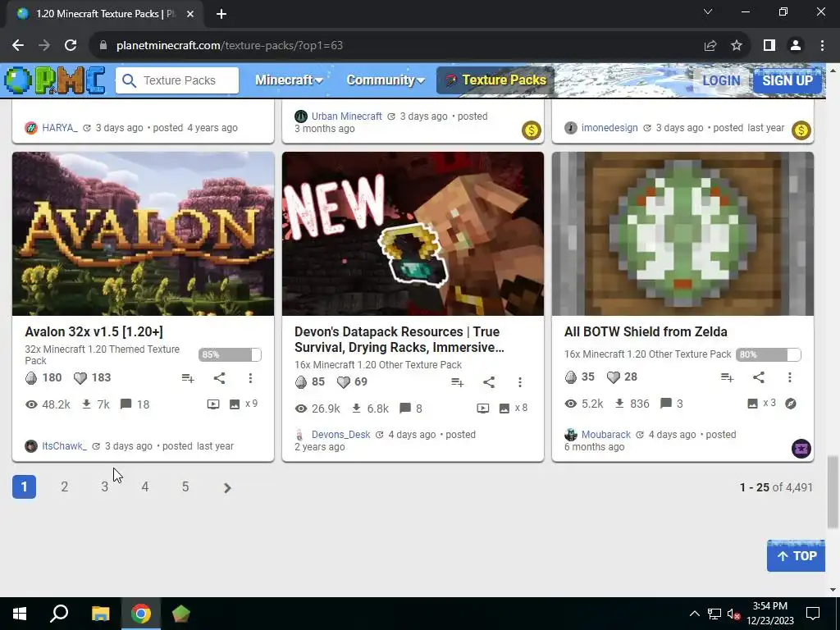Click the 80% progress bar on BOTW Shield
This screenshot has width=840, height=630.
point(768,354)
